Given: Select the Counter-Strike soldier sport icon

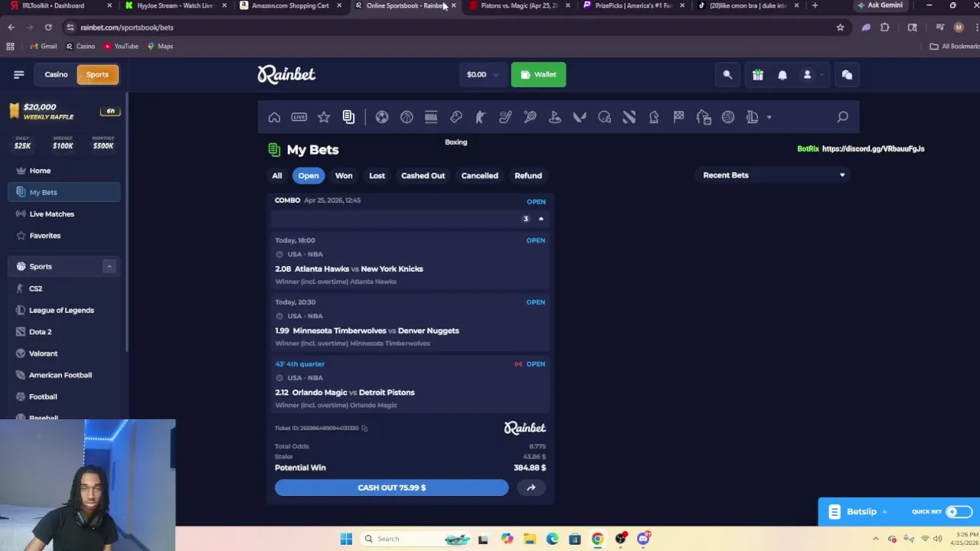Looking at the screenshot, I should (480, 117).
